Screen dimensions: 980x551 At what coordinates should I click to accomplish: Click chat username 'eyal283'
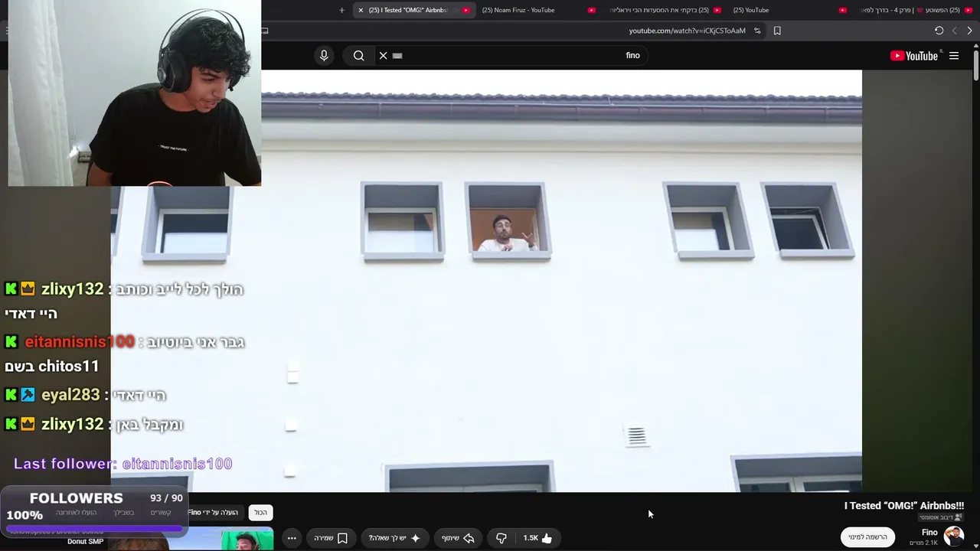point(70,395)
